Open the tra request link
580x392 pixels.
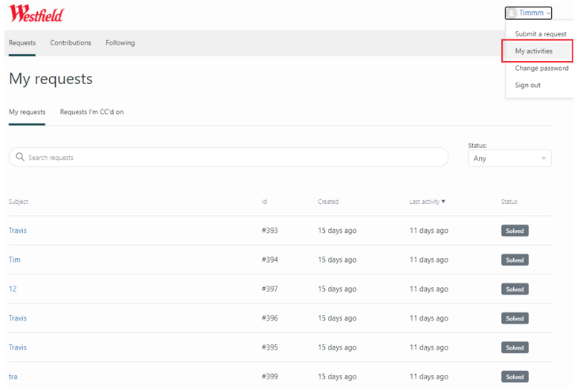tap(13, 376)
